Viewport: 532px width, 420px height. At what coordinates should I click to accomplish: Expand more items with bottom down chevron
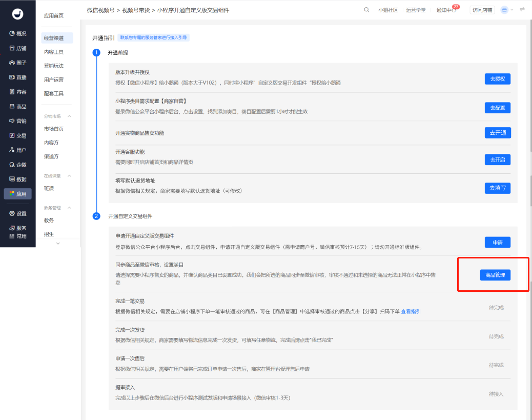[x=58, y=243]
